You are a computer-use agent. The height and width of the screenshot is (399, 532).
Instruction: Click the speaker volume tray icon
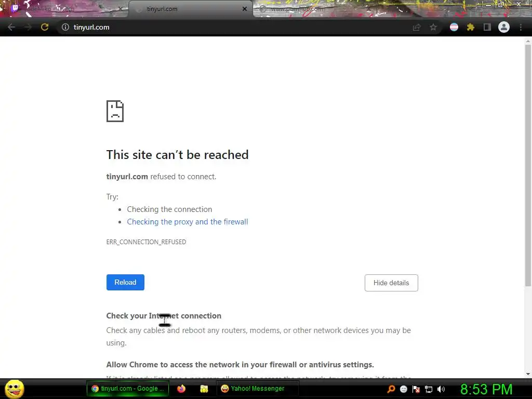point(441,389)
